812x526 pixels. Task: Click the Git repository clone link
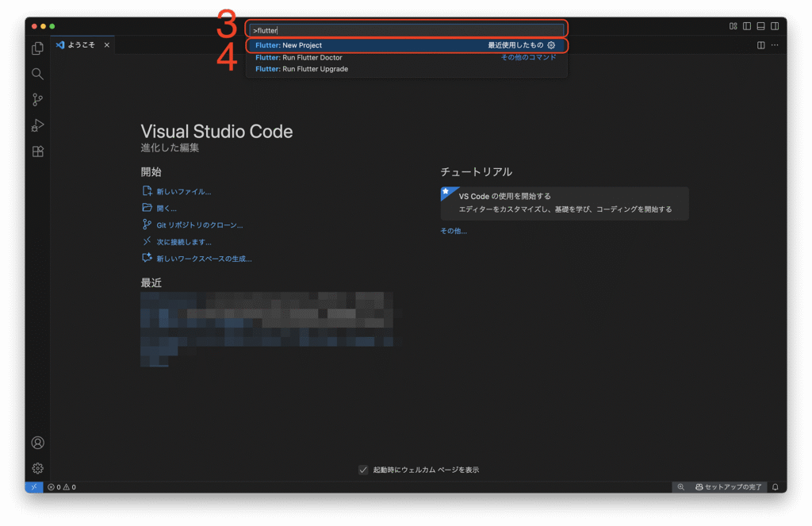click(199, 225)
